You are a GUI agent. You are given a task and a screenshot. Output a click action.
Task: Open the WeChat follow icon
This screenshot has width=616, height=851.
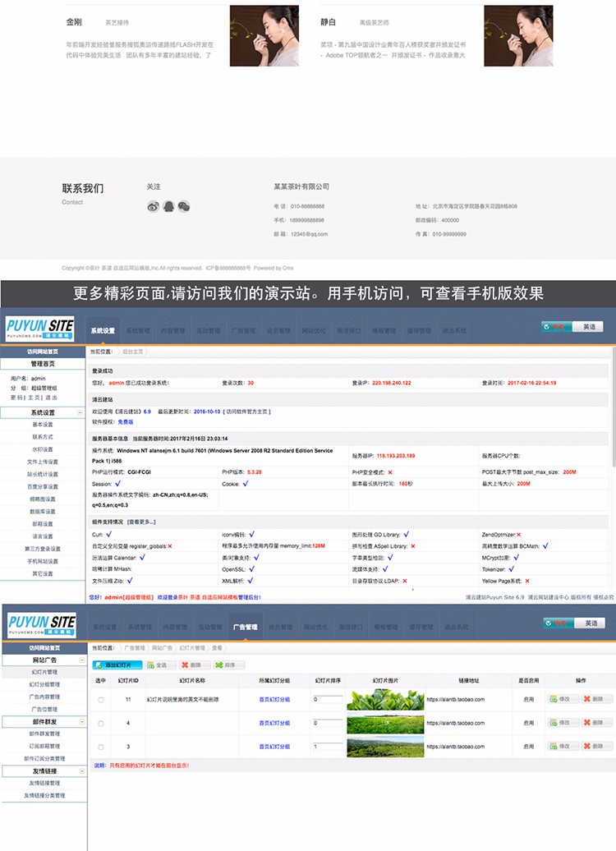click(x=184, y=207)
